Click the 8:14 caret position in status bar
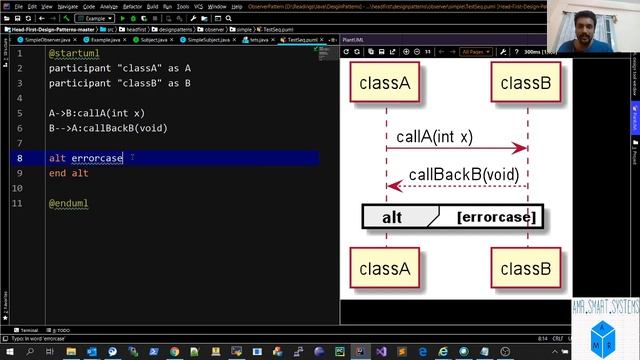Screen dimensions: 640x360 pos(543,339)
